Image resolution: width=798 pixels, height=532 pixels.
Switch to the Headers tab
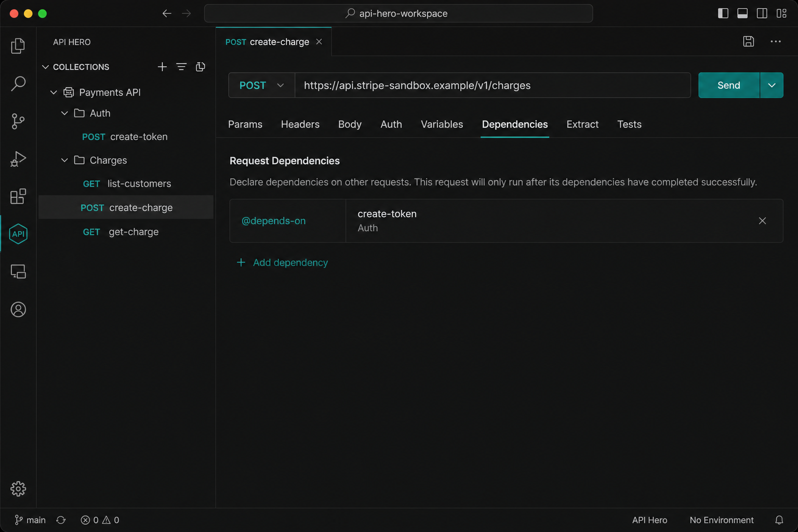coord(300,124)
